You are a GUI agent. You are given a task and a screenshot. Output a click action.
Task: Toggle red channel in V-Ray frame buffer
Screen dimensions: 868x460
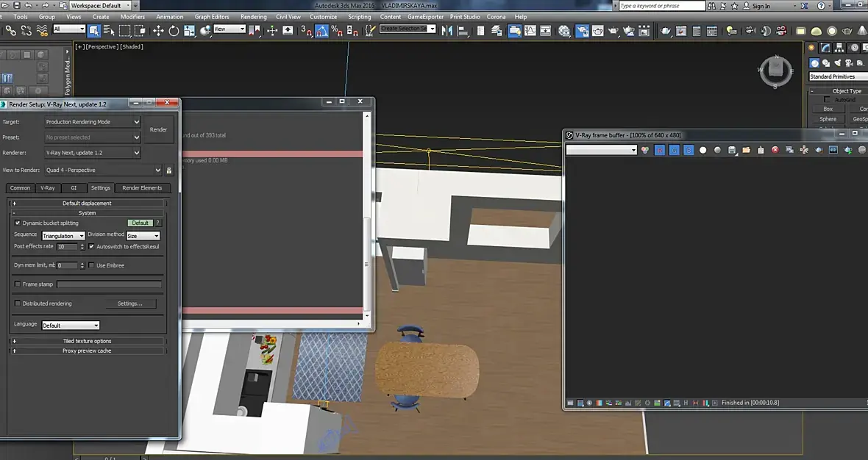(659, 150)
